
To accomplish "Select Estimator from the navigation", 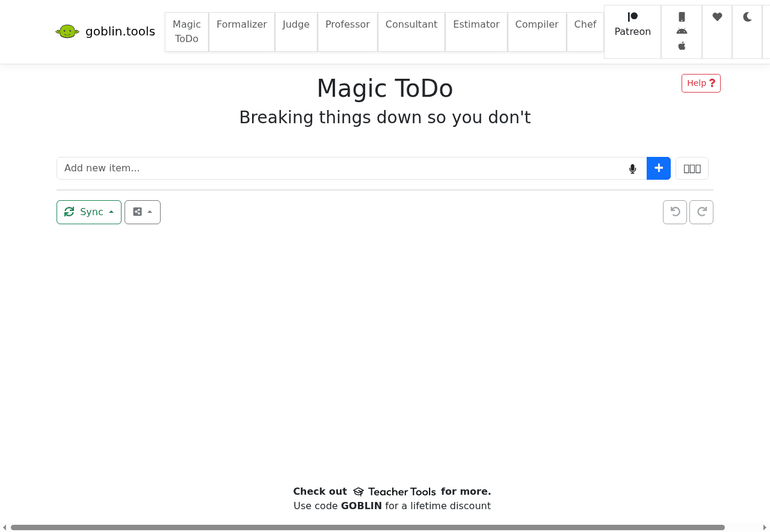I will (476, 25).
